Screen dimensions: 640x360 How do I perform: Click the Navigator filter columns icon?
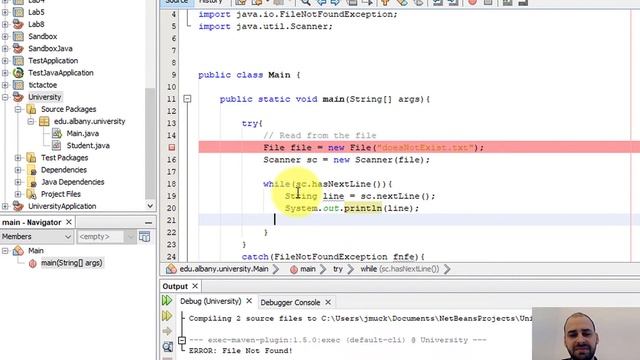(144, 236)
